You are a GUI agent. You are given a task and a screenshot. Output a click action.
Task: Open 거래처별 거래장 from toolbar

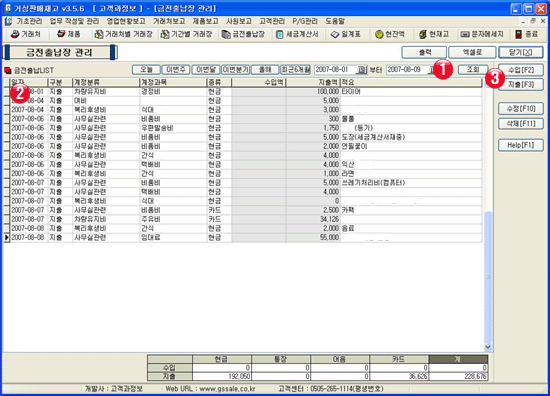[x=123, y=34]
